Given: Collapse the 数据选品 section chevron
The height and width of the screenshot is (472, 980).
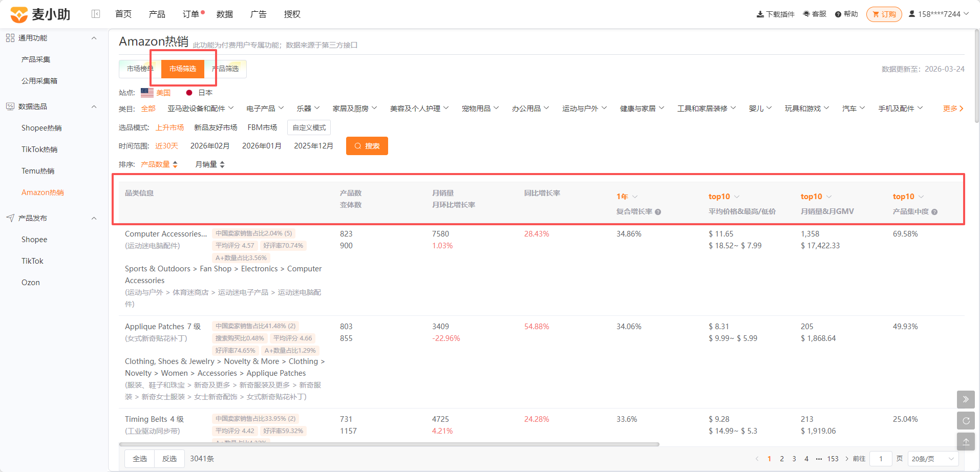Looking at the screenshot, I should click(94, 106).
